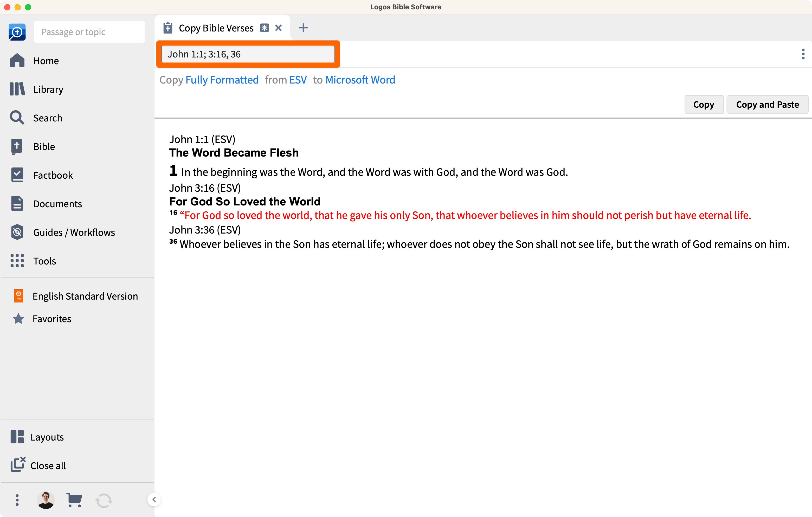Open the Microsoft Word destination dropdown
The height and width of the screenshot is (517, 812).
360,80
